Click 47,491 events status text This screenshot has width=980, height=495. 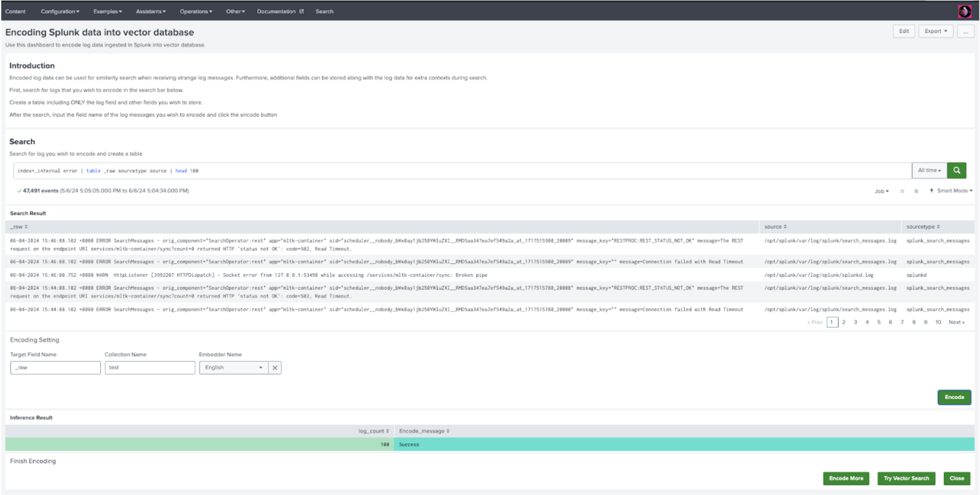(x=40, y=191)
